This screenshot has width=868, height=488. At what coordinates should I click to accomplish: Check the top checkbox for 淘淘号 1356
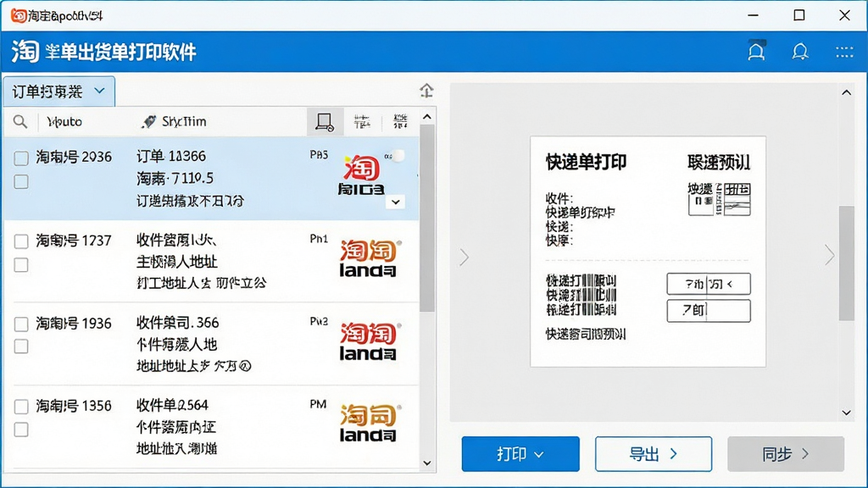[21, 407]
